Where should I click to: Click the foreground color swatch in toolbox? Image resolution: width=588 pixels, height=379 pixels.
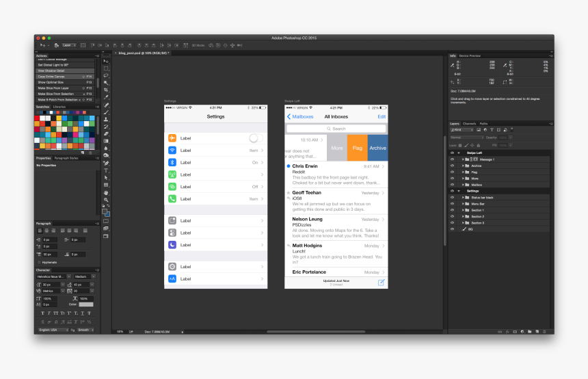[105, 211]
